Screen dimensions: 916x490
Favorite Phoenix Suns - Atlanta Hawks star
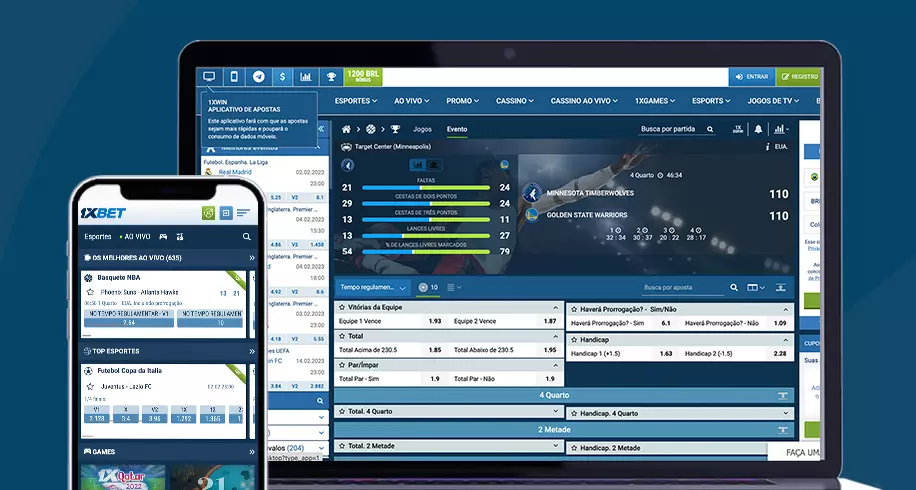(90, 292)
